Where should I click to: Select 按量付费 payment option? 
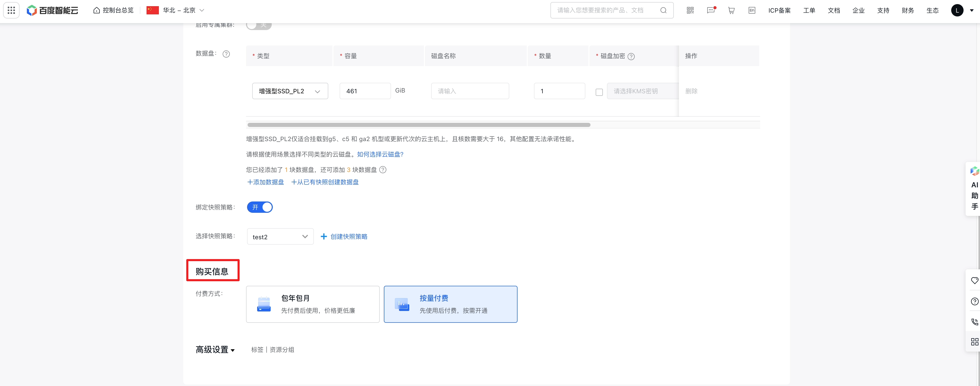450,304
